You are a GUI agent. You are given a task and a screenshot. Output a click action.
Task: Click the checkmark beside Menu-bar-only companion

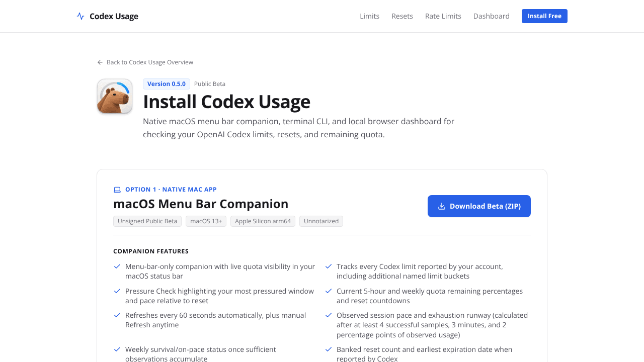point(117,266)
